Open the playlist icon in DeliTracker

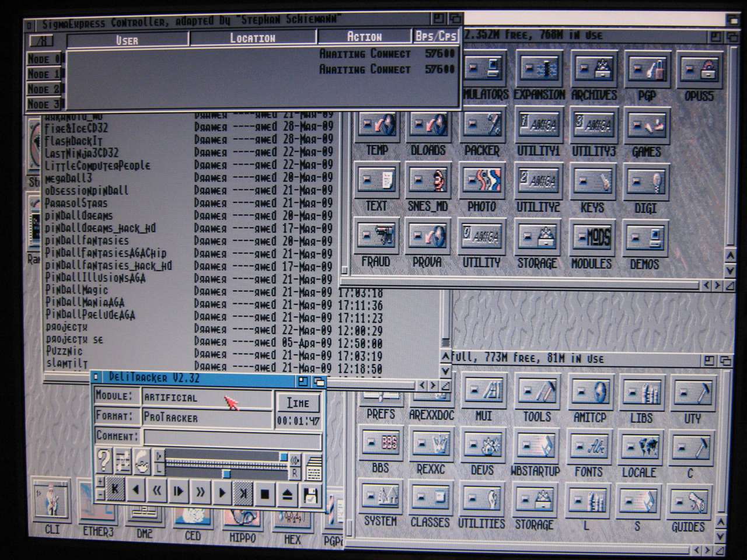click(x=313, y=466)
